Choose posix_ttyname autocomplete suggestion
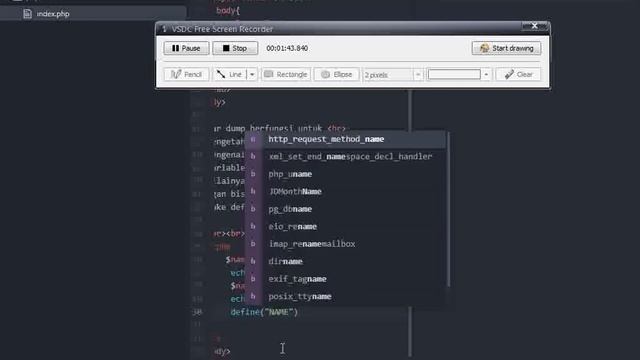Screen dimensions: 640x360 pos(345,296)
